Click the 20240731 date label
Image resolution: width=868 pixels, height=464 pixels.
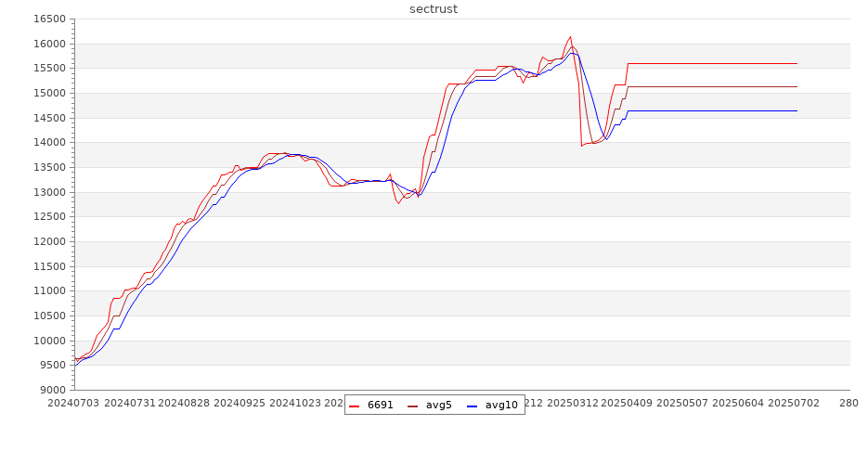pyautogui.click(x=129, y=404)
